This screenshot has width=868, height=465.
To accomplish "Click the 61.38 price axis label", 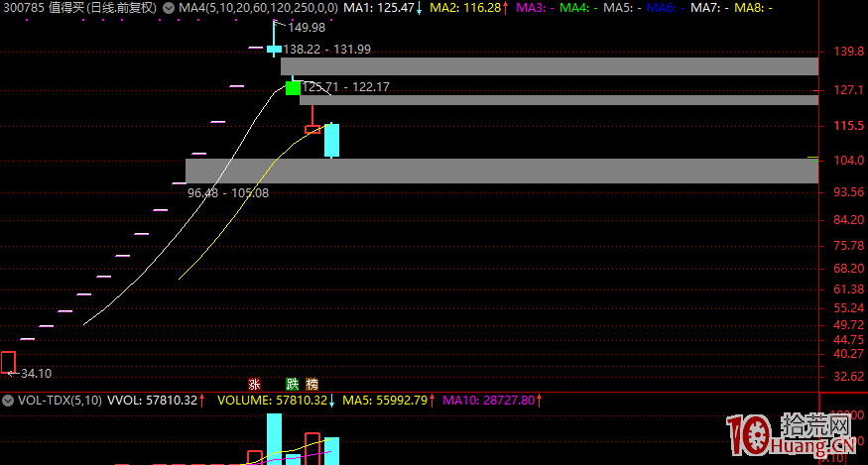I will click(x=849, y=289).
